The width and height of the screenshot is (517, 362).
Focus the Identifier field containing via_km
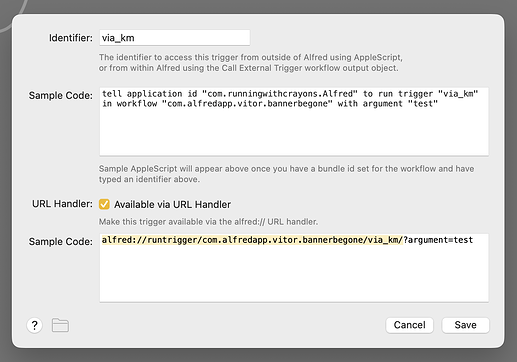(175, 38)
